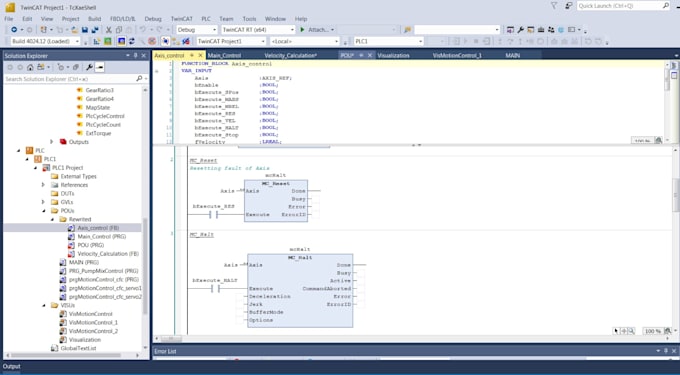
Task: Expand the References node
Action: click(43, 185)
